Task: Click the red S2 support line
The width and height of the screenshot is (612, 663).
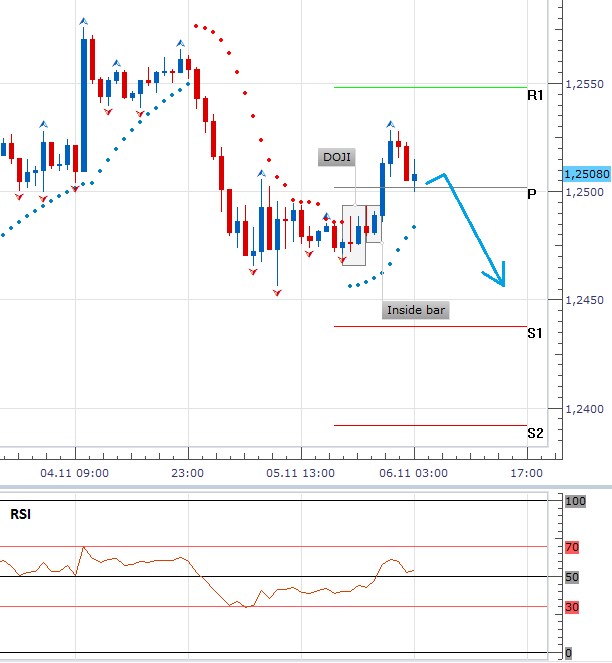Action: click(430, 425)
